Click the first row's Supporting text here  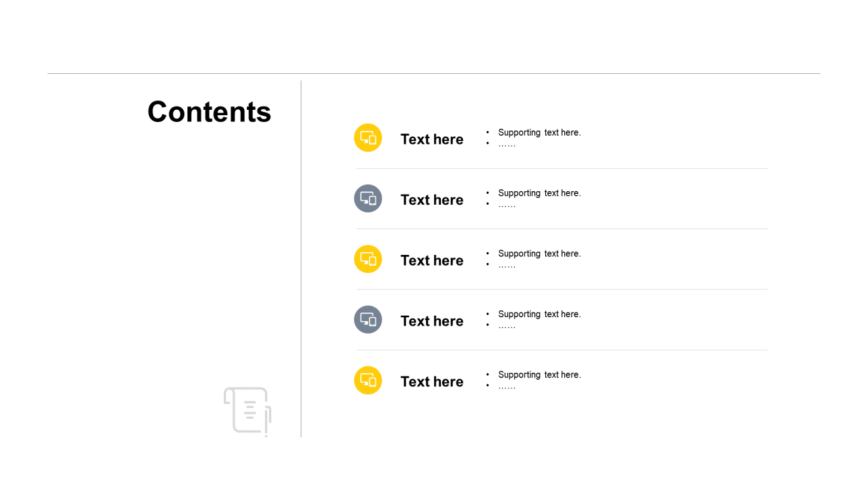tap(539, 133)
